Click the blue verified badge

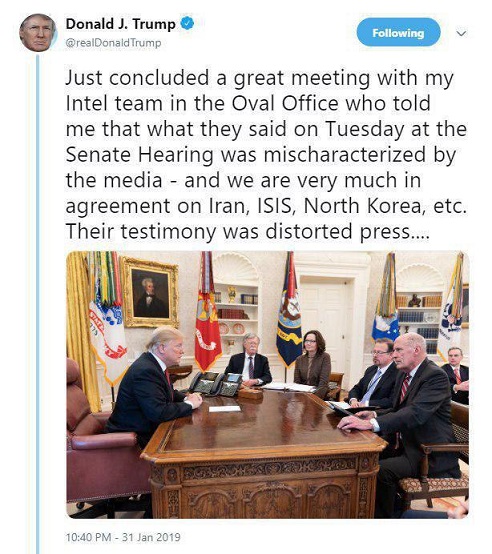point(187,23)
